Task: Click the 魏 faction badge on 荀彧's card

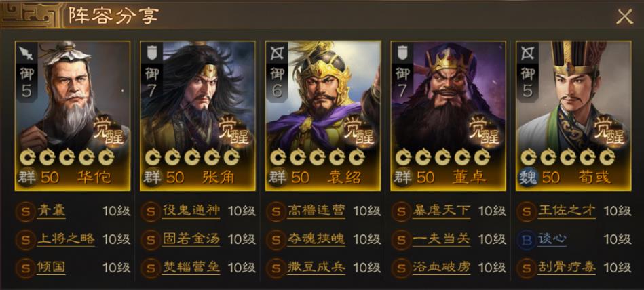Action: pos(527,178)
